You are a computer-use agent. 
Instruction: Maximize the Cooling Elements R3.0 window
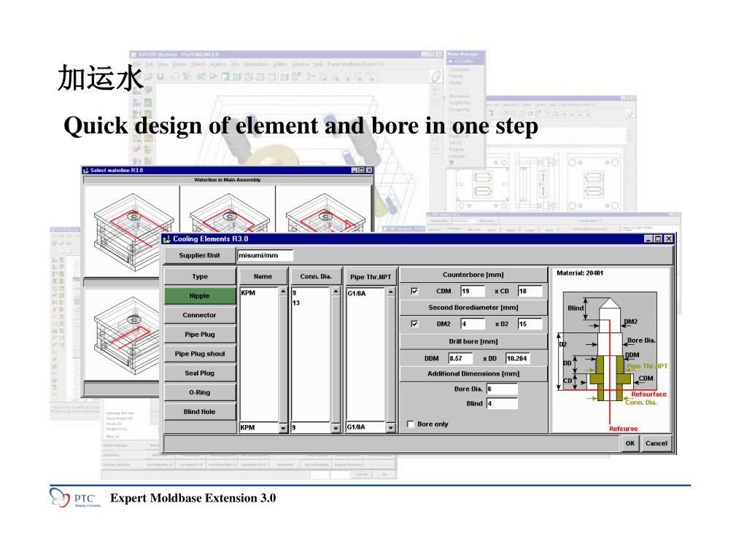(658, 238)
